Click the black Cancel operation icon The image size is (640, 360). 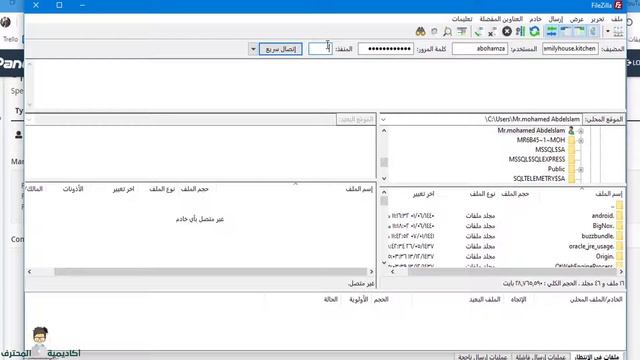click(x=507, y=31)
